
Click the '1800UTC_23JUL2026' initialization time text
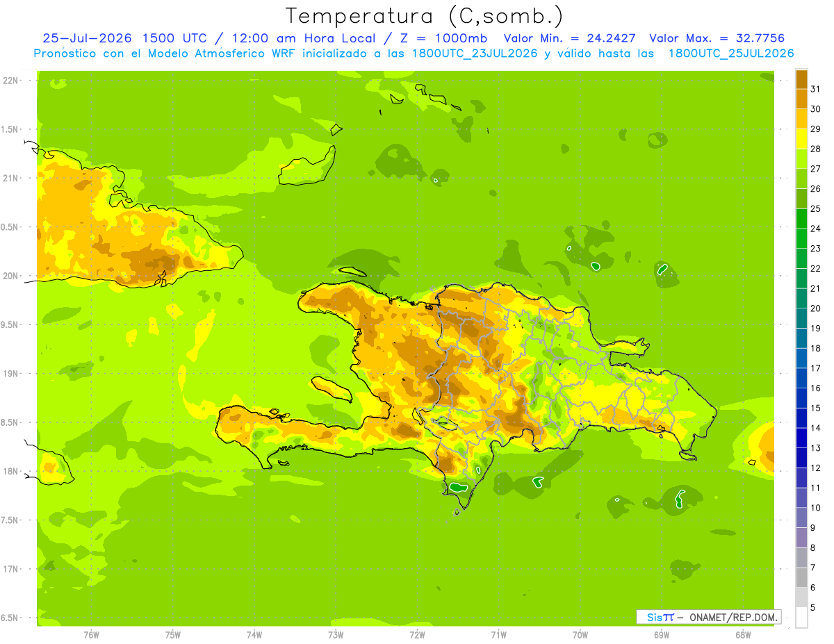click(476, 53)
